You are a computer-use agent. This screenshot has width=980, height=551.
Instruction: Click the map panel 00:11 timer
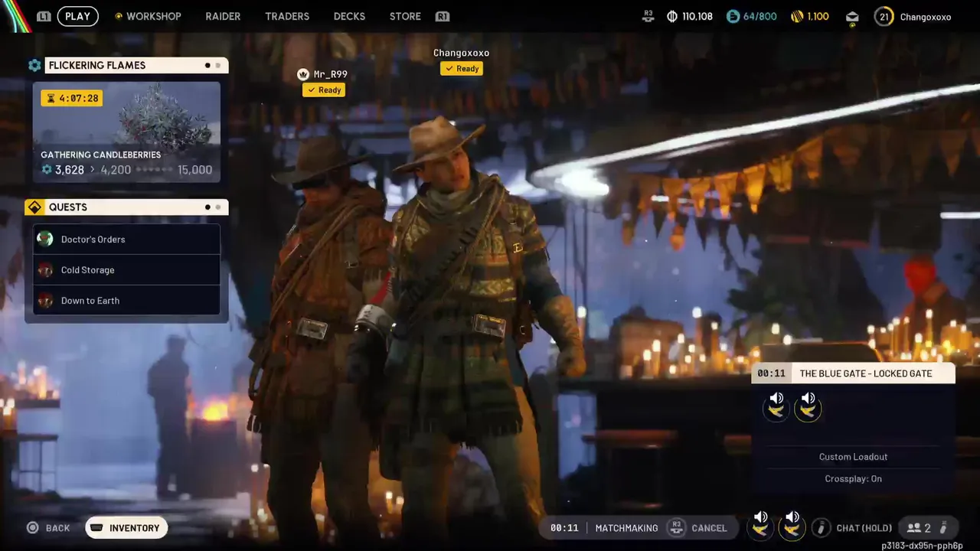coord(771,373)
